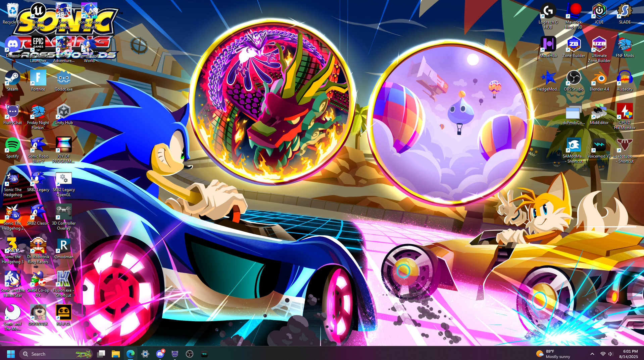Select the Sonic the Hedgehog 3 A.I.R. icon
The height and width of the screenshot is (360, 644).
(x=13, y=251)
